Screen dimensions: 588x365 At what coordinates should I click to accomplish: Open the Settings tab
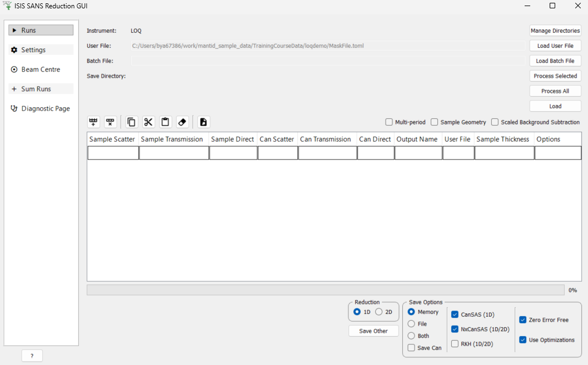(41, 50)
